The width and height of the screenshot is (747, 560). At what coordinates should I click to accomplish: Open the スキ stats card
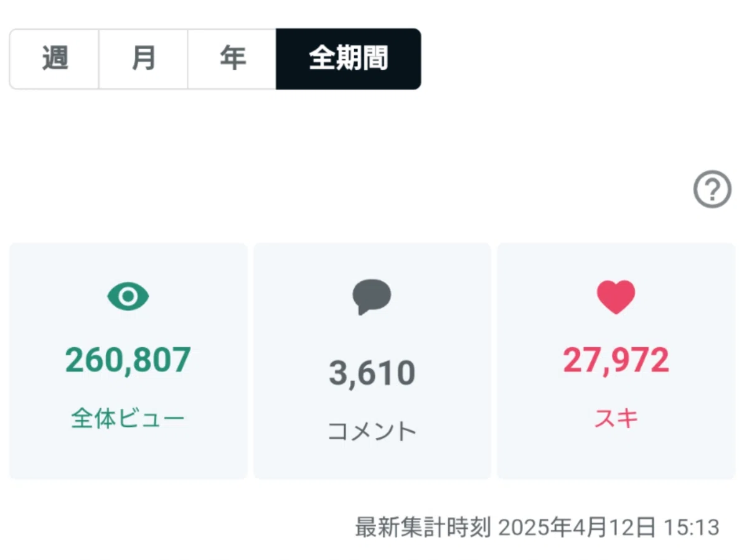616,361
